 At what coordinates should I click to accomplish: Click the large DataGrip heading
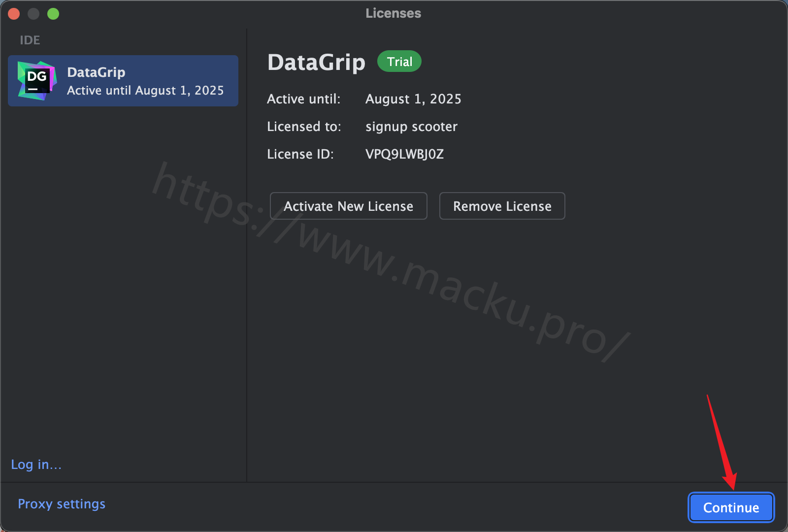tap(317, 63)
